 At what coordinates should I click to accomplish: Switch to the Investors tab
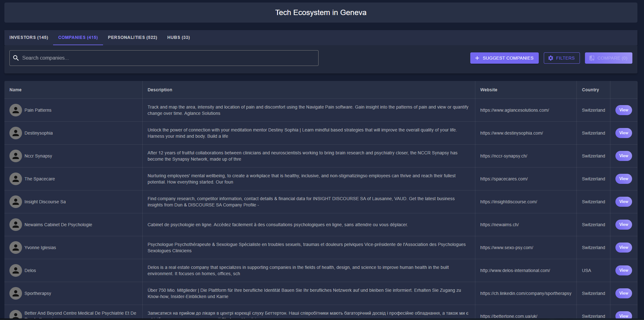pos(29,37)
